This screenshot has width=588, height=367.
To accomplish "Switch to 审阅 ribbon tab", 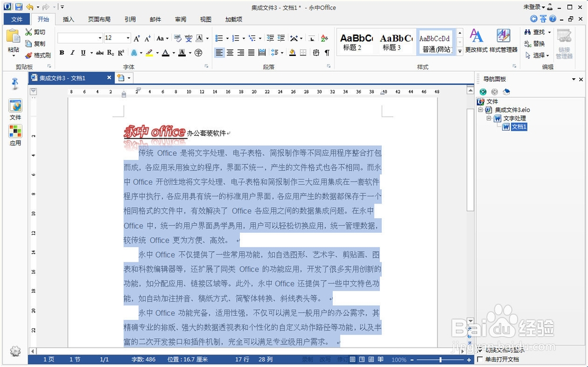I will (181, 19).
